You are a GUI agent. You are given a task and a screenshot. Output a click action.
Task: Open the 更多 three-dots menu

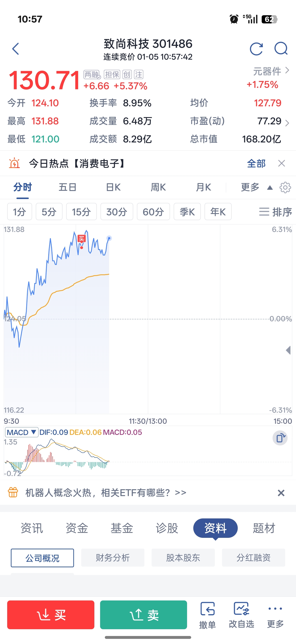point(275,615)
